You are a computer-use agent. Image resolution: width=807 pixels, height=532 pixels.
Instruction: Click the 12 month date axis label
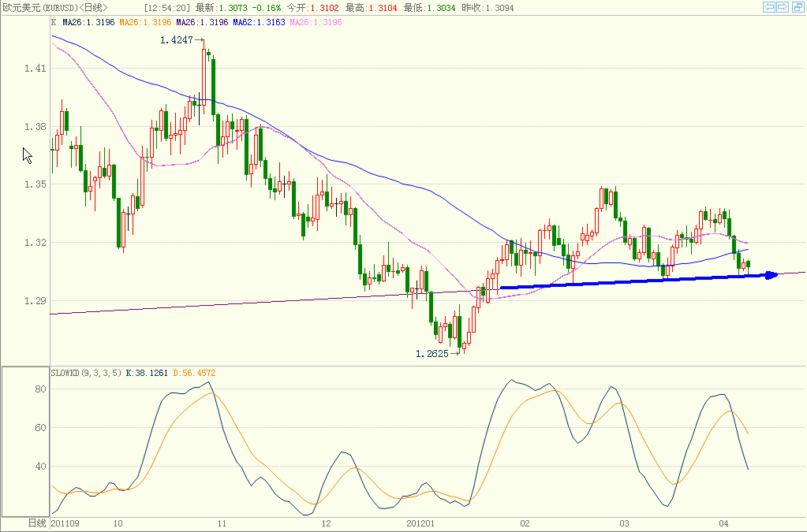[326, 524]
